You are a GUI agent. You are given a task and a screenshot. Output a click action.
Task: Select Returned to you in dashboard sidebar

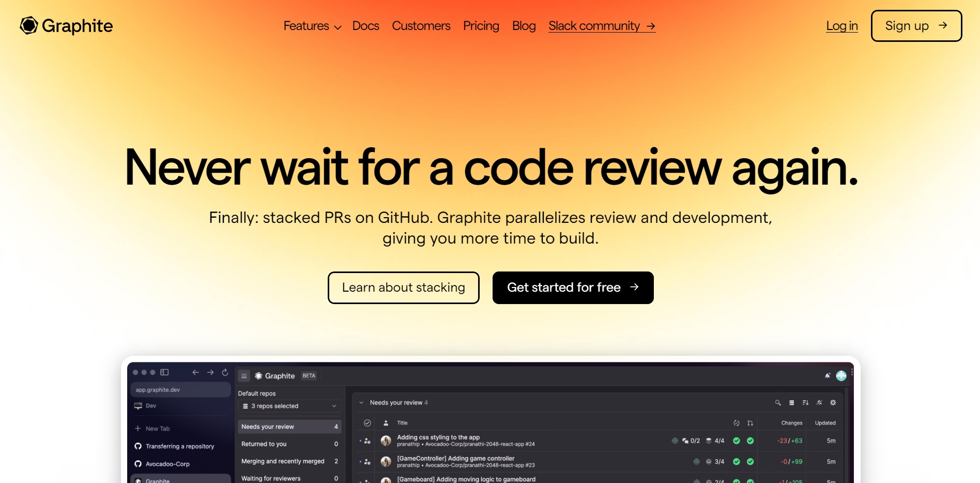(x=289, y=444)
